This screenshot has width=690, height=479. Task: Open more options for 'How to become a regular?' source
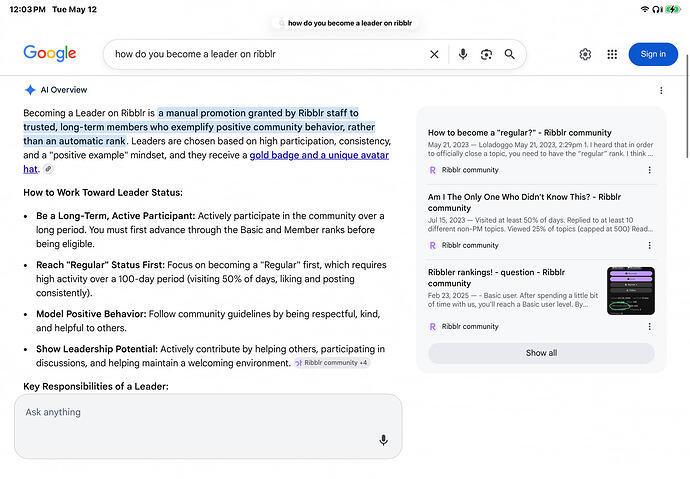[650, 170]
